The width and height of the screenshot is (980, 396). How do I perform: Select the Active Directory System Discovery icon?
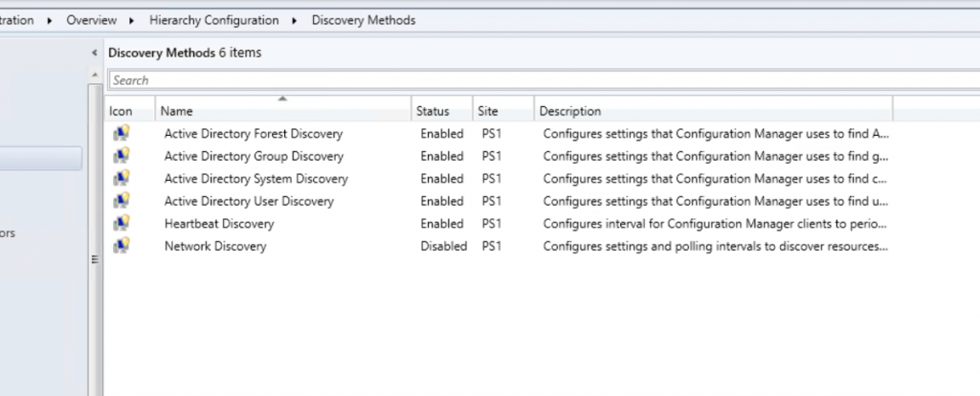[x=122, y=179]
